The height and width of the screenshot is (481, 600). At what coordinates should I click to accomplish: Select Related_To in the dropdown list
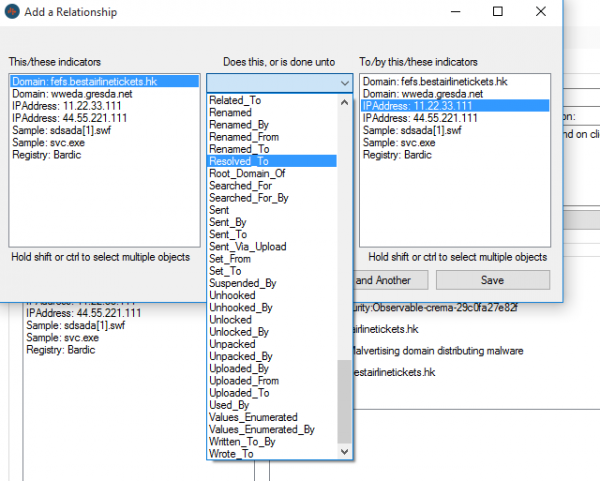(x=272, y=100)
